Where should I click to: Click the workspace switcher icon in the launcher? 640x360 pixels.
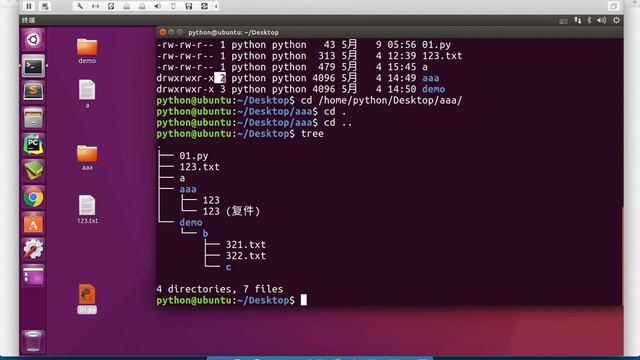pos(33,276)
